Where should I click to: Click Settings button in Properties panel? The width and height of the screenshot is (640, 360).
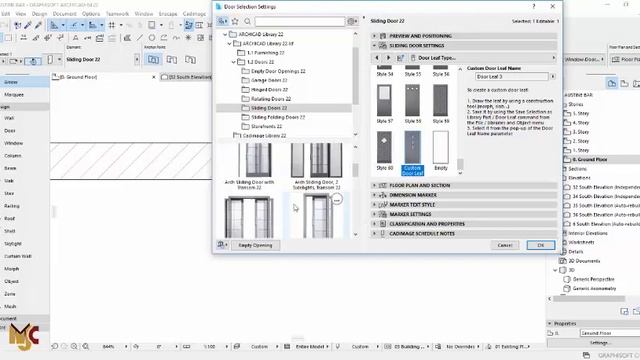(600, 343)
